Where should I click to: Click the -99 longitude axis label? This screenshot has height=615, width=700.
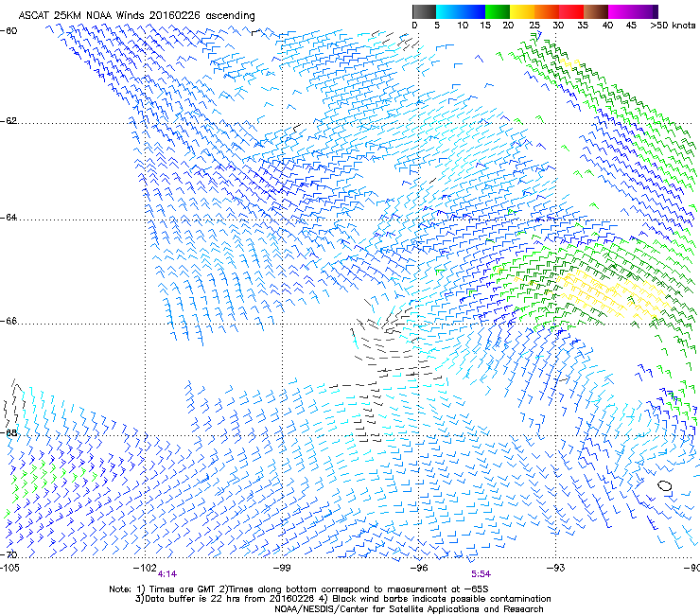[282, 568]
